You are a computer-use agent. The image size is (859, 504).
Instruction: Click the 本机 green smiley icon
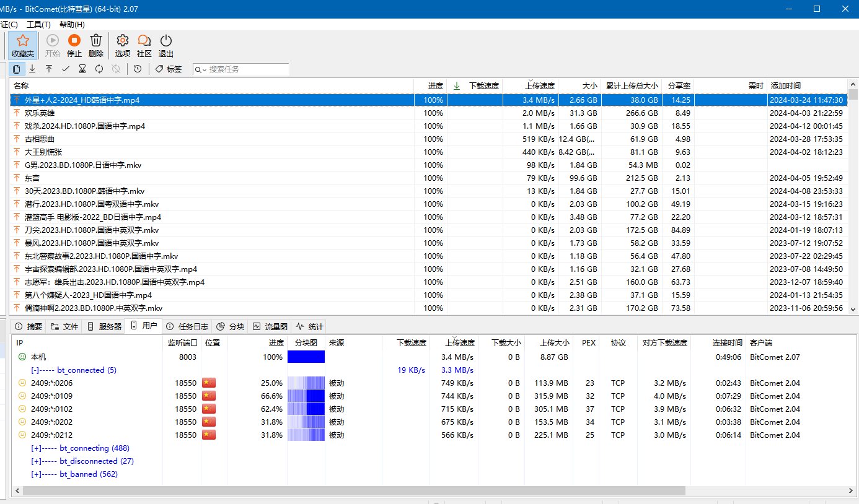(22, 357)
